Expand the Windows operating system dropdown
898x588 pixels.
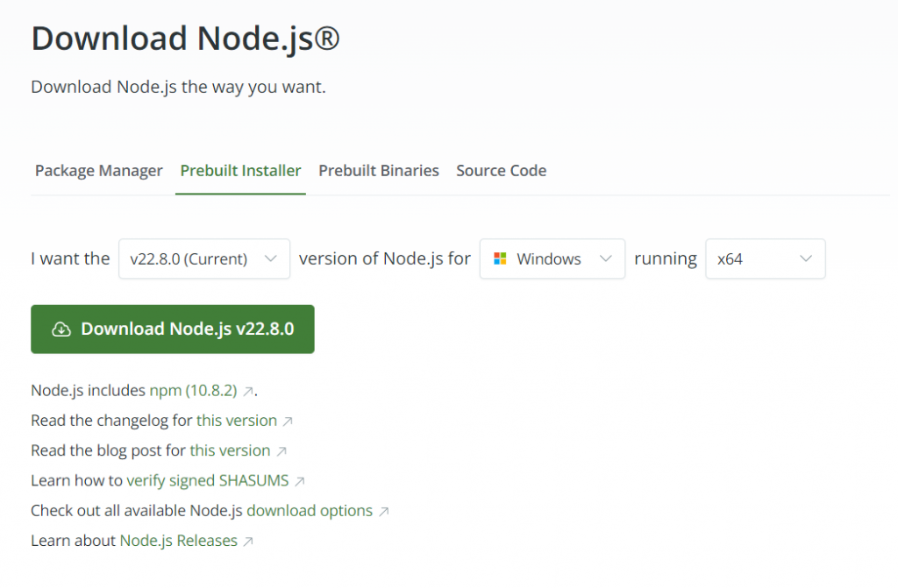click(552, 259)
